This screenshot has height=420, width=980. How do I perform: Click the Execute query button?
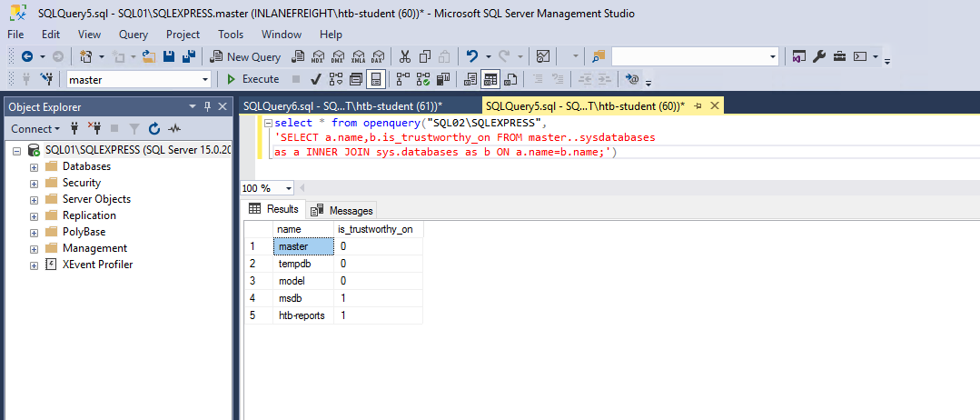(252, 79)
